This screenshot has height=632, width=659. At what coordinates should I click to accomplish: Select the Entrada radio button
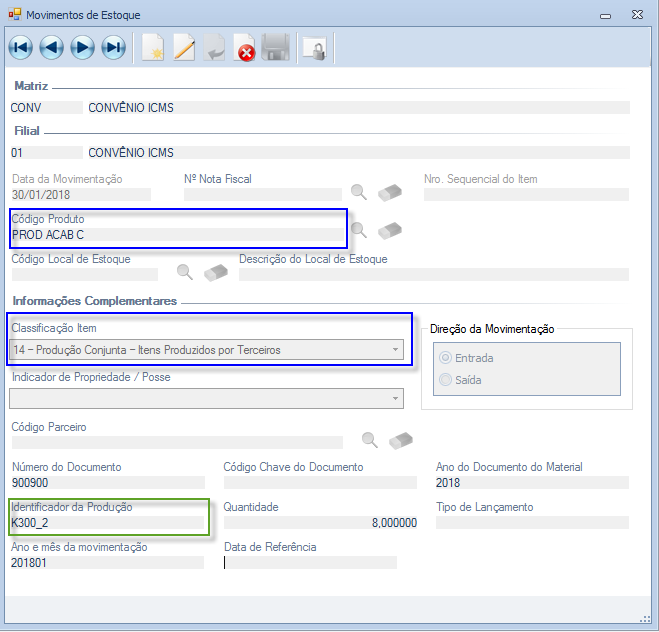coord(446,358)
